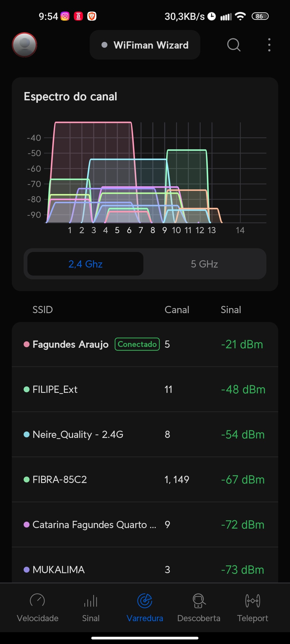Open Catarina Fagundes Quarto network entry
290x644 pixels.
[145, 525]
